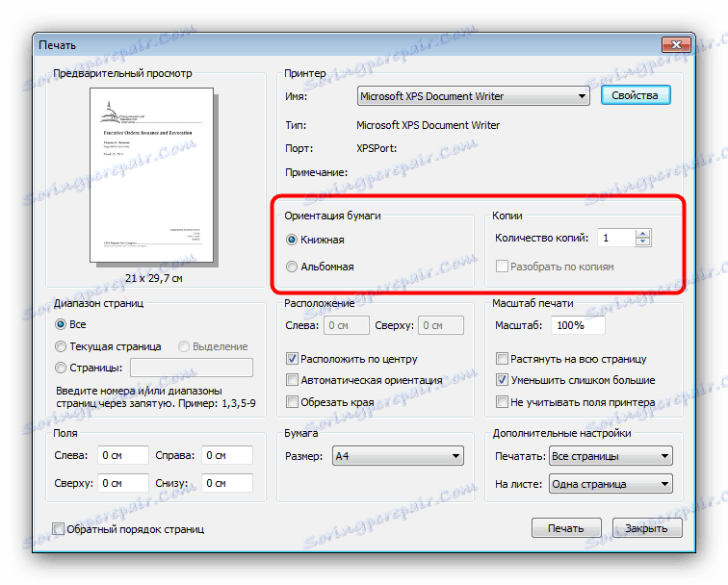Decrease number of copies with down arrow
The image size is (728, 585).
[x=642, y=242]
